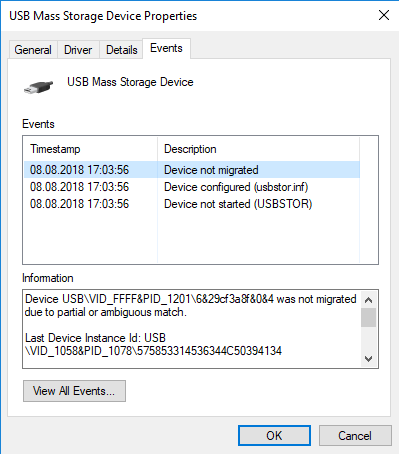Viewport: 399px width, 454px height.
Task: Open the Driver tab
Action: 78,50
